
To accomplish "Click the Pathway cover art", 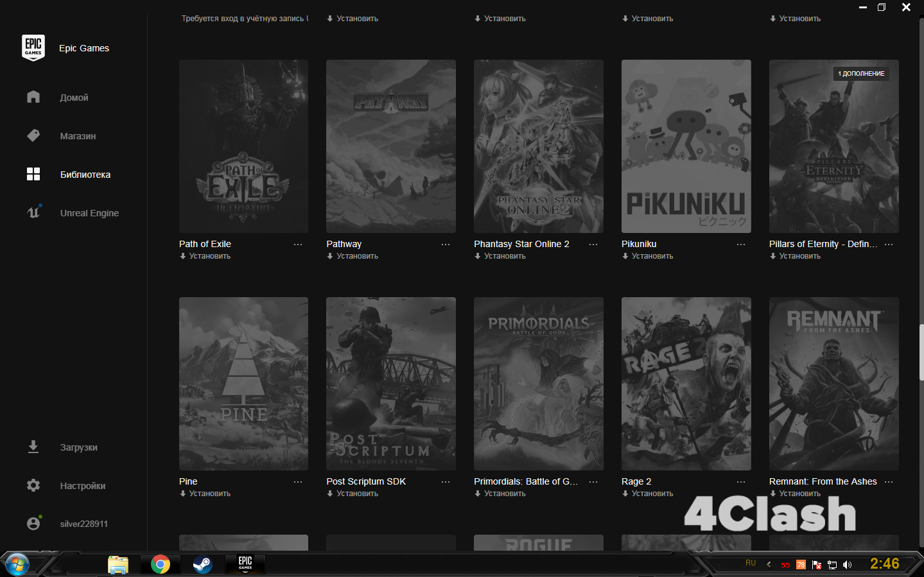I will pyautogui.click(x=391, y=146).
